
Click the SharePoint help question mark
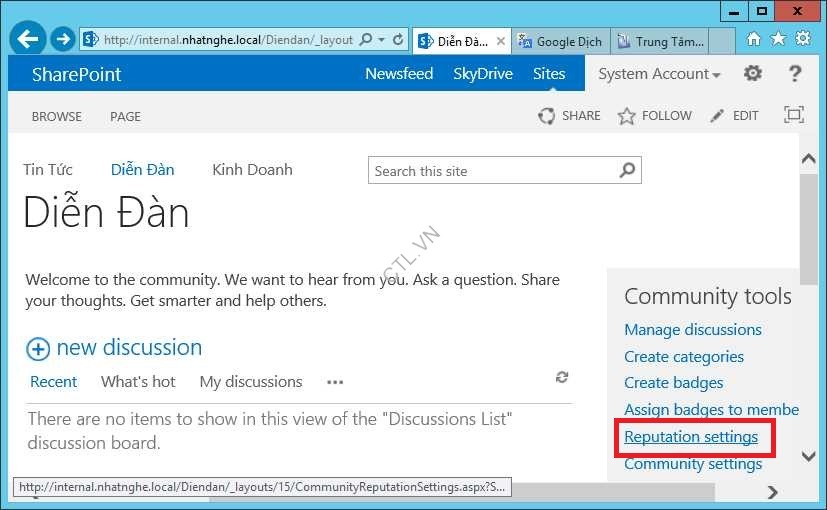pos(795,74)
